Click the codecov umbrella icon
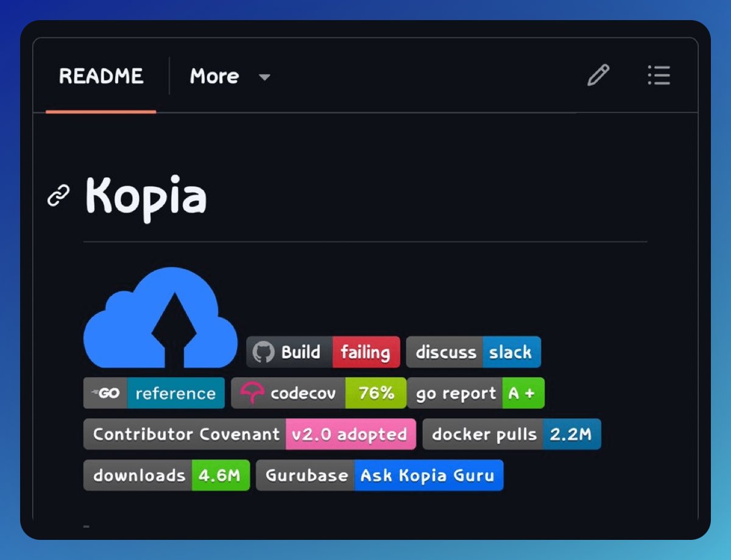731x560 pixels. click(252, 393)
